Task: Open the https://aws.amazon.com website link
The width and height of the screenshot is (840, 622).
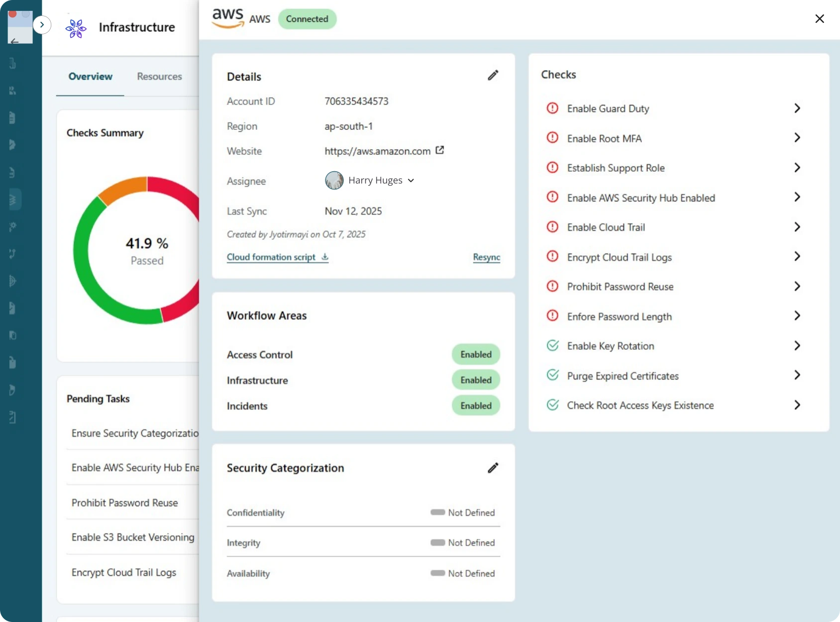Action: (377, 151)
